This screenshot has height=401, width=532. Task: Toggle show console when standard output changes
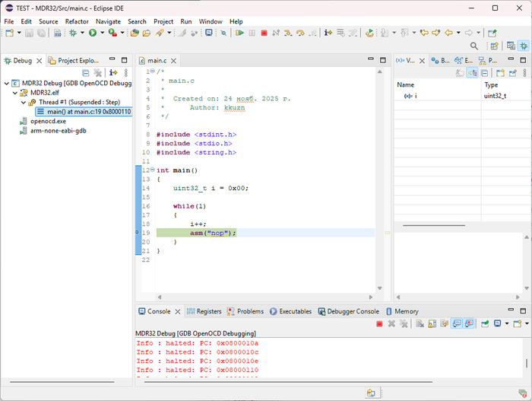(456, 323)
